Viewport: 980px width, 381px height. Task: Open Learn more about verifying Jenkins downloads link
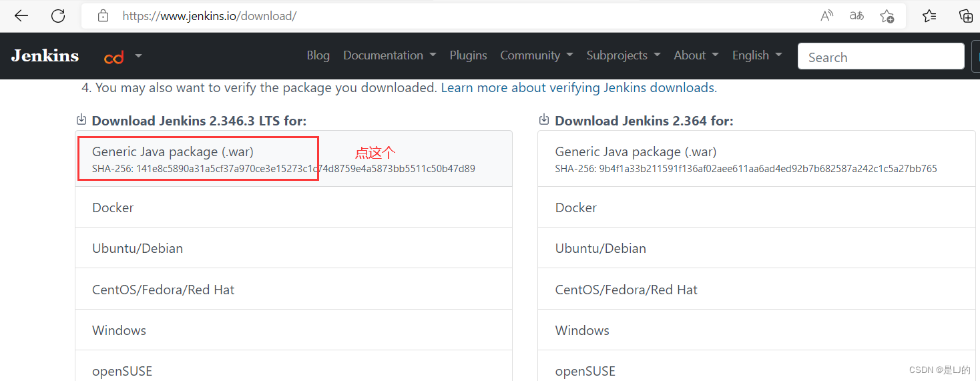(577, 87)
